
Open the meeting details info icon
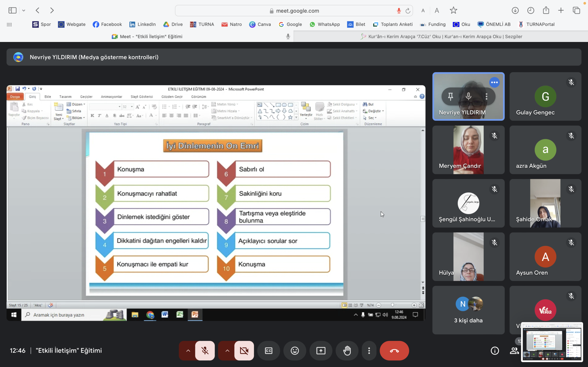click(x=495, y=350)
